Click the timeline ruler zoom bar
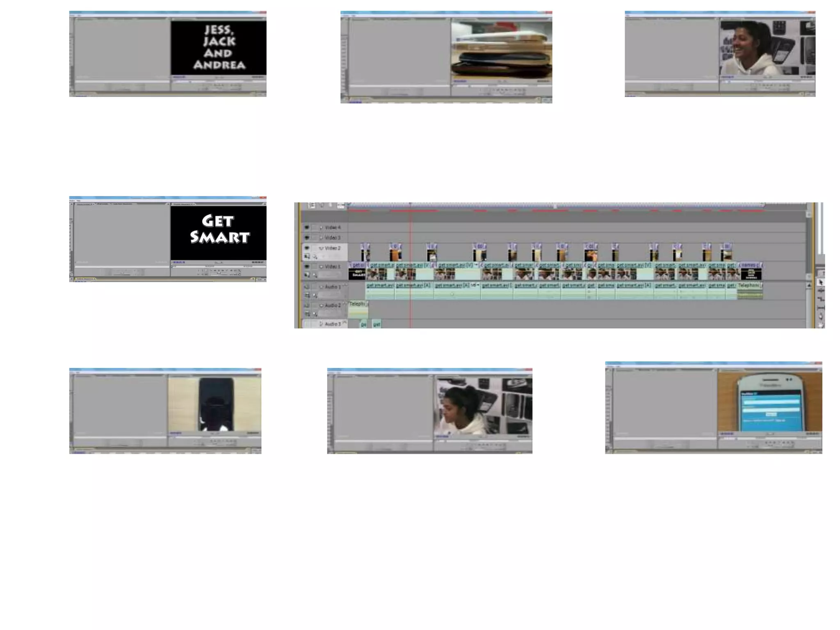This screenshot has height=630, width=840. (555, 205)
